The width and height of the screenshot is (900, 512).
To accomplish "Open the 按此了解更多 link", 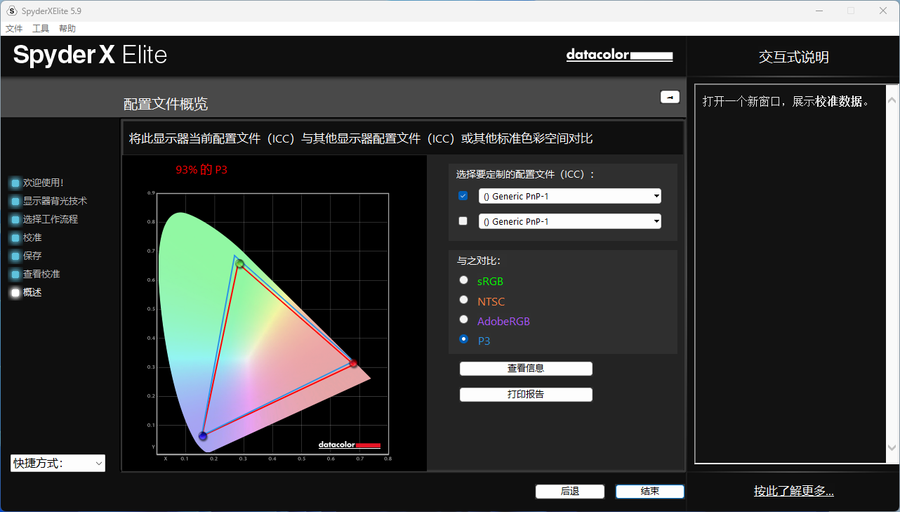I will click(793, 491).
